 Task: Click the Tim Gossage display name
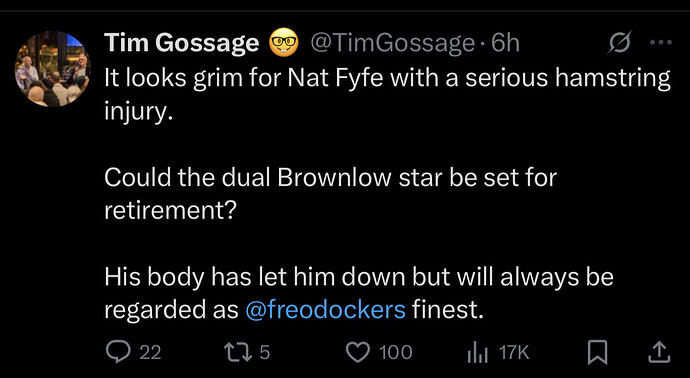click(181, 43)
